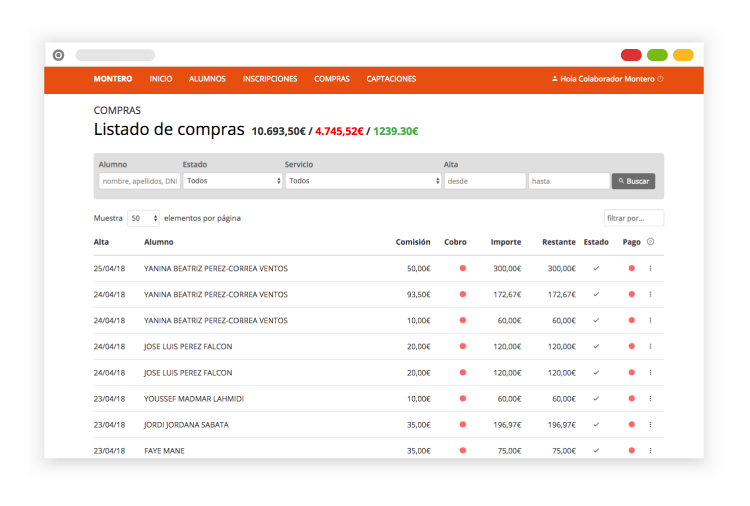750x506 pixels.
Task: Open row actions menu for 25/04/18 purchase
Action: point(650,268)
